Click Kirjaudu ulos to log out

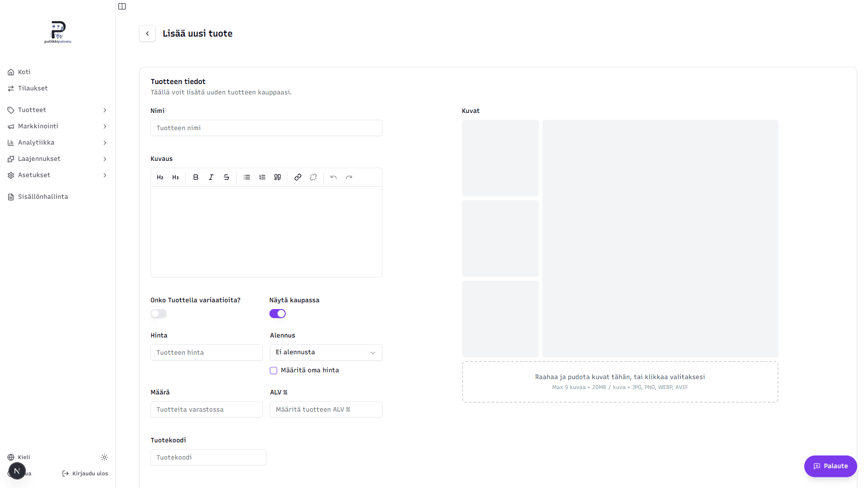tap(85, 474)
